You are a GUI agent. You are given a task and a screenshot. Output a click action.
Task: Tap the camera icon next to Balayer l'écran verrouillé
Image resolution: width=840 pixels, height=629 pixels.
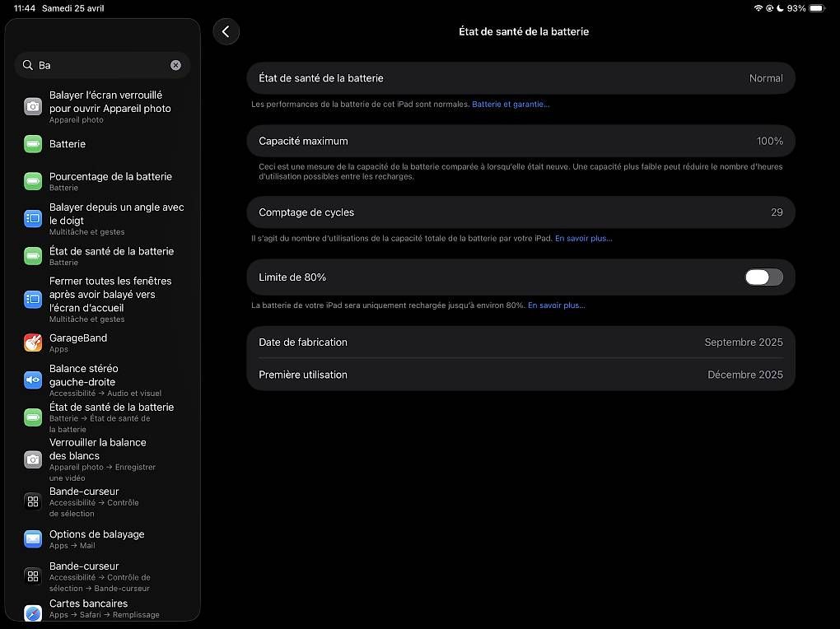coord(33,107)
